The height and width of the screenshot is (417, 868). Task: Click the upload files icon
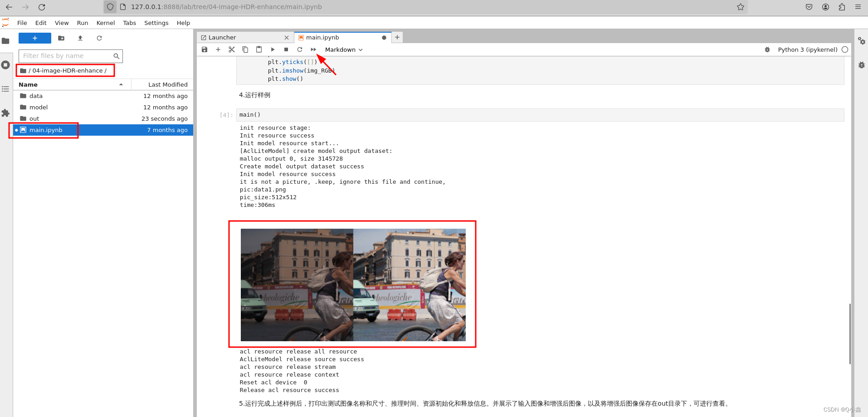80,38
